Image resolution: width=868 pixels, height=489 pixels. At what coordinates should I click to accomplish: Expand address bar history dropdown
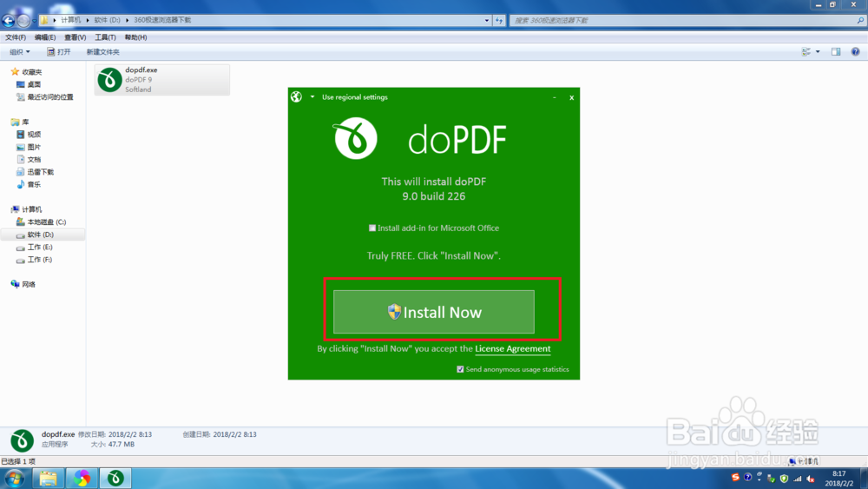tap(487, 21)
